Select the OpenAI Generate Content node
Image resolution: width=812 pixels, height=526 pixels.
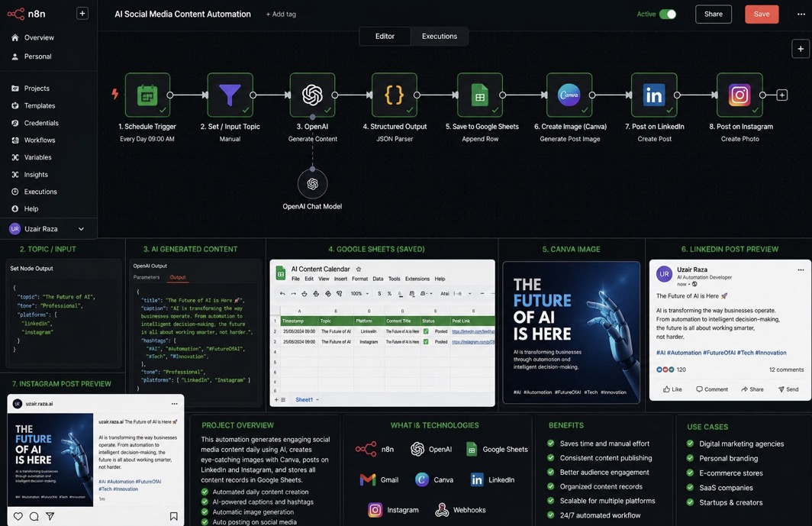(312, 95)
